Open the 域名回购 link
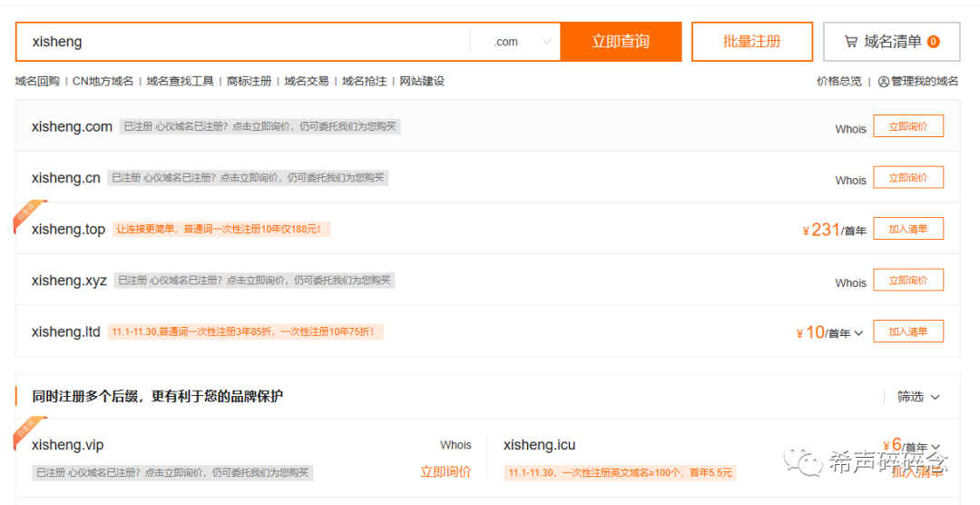The width and height of the screenshot is (980, 505). point(37,81)
